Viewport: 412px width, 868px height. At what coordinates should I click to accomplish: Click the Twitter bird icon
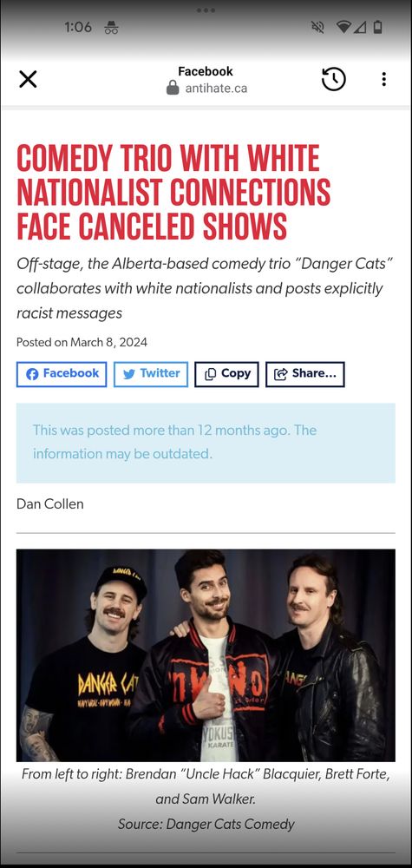(129, 374)
